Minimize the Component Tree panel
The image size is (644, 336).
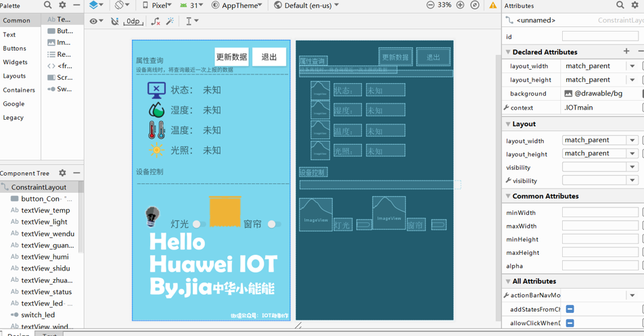(x=76, y=172)
